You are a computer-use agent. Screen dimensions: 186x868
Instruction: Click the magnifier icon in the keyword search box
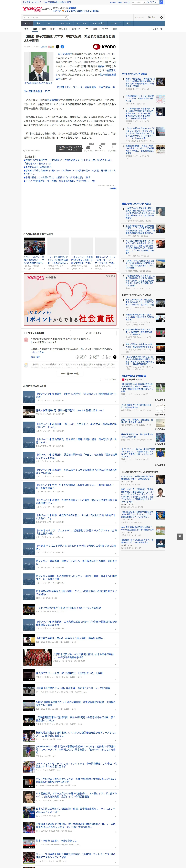(66, 18)
